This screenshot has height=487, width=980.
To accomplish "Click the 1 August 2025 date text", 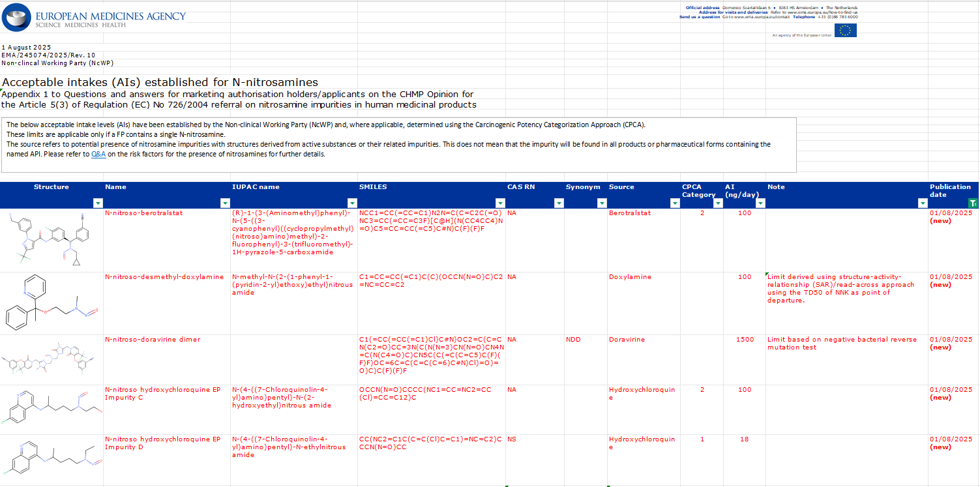I will 26,48.
